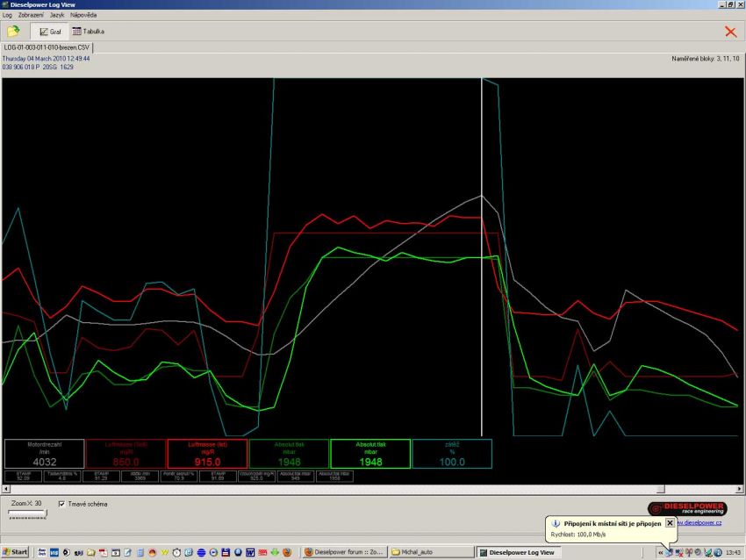Viewport: 746px width, 560px height.
Task: Select the LOG-01-003-011-010-brezen.CSV file tab
Action: pyautogui.click(x=47, y=47)
